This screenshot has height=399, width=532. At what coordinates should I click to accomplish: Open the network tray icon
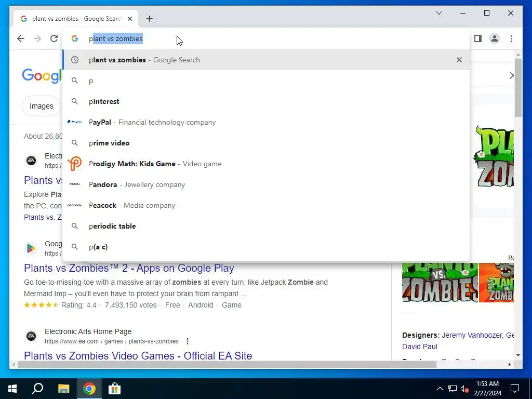[453, 389]
